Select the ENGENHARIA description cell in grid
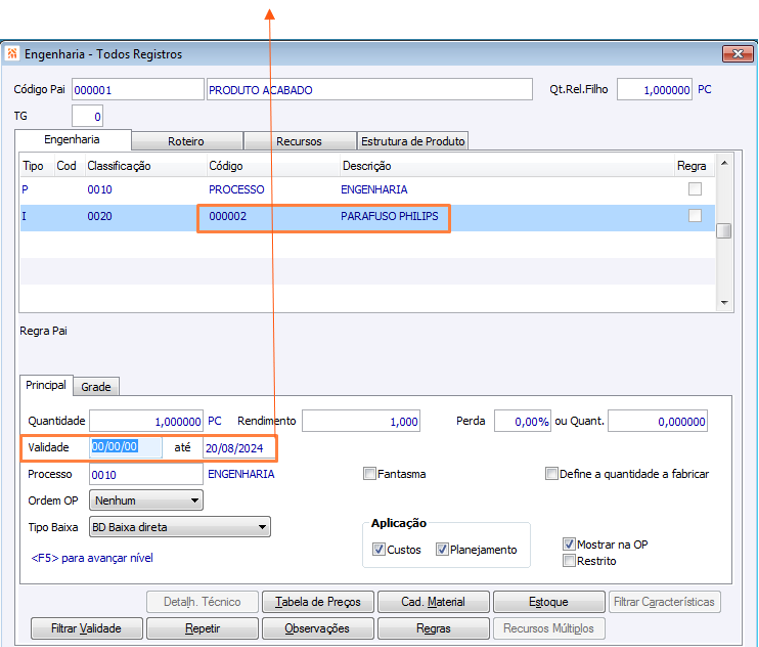Viewport: 759px width, 647px height. tap(374, 189)
